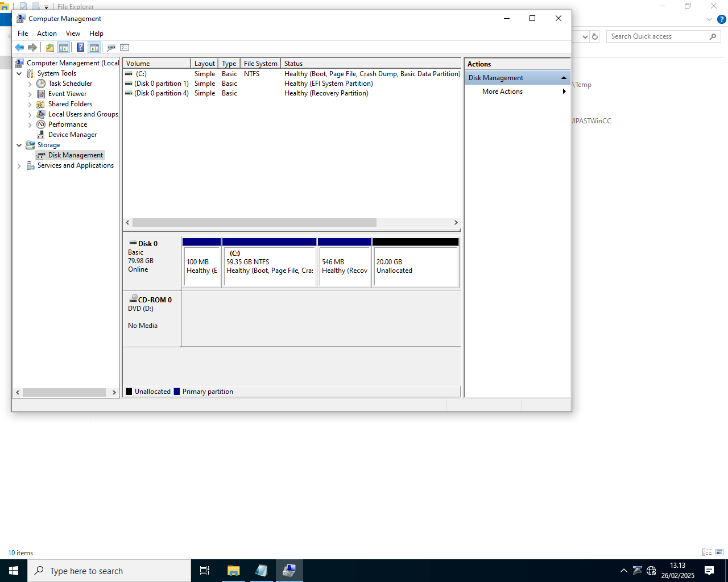Open the View menu
Screen dimensions: 728x582
click(73, 34)
